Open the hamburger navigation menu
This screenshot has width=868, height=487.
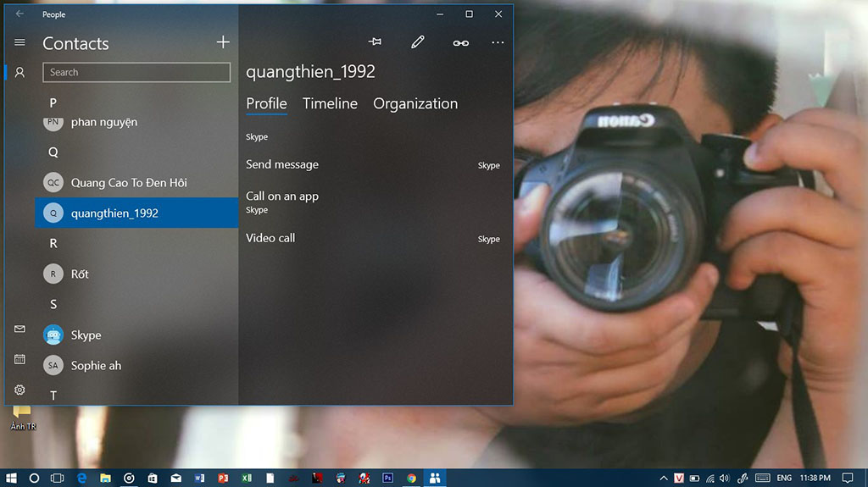coord(20,42)
